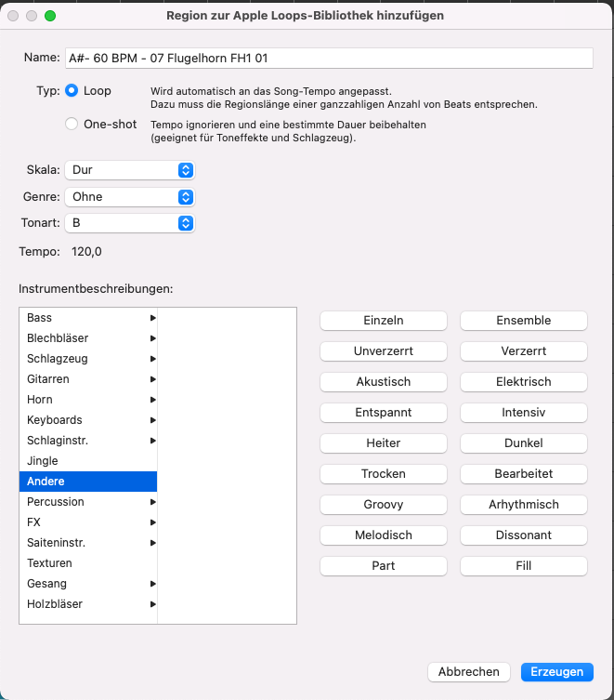Select Schlagzeug in the instrument list
Screen dimensions: 614x700
pyautogui.click(x=58, y=359)
